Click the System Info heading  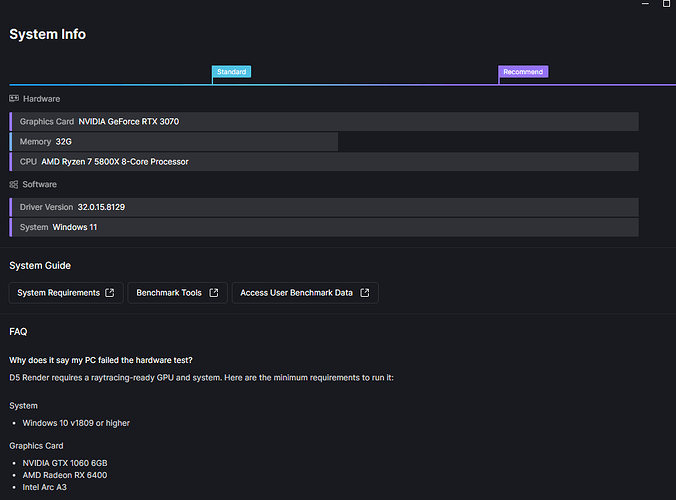(x=47, y=34)
